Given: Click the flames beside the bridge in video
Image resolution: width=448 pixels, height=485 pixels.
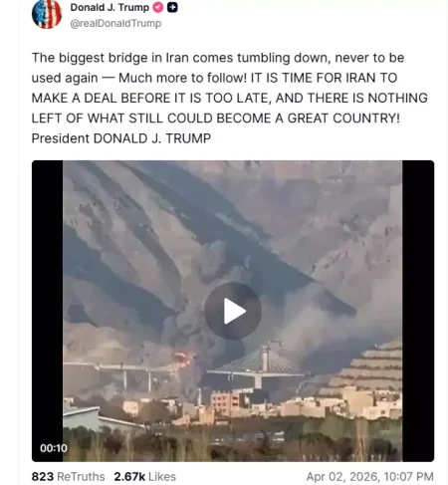Looking at the screenshot, I should [x=182, y=361].
